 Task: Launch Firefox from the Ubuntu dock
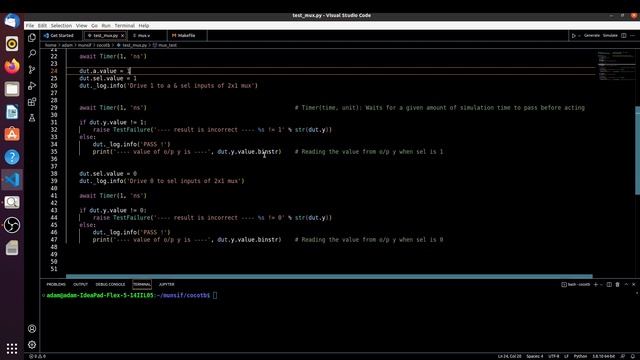12,66
